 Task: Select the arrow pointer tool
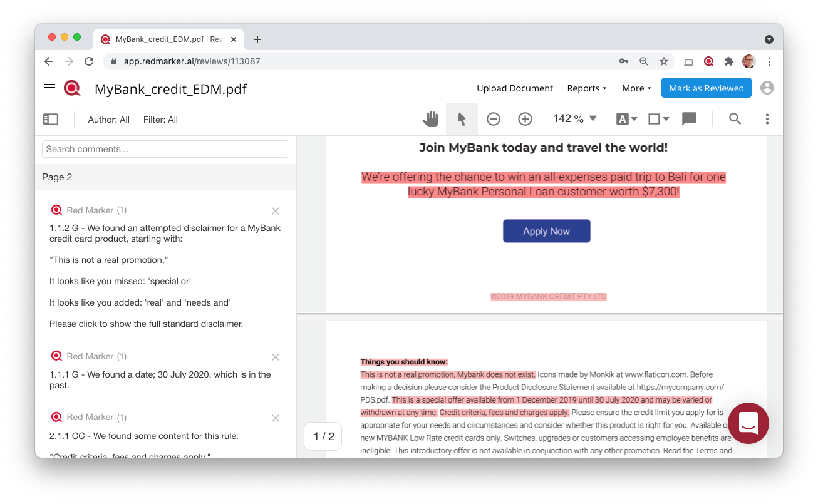(x=462, y=119)
